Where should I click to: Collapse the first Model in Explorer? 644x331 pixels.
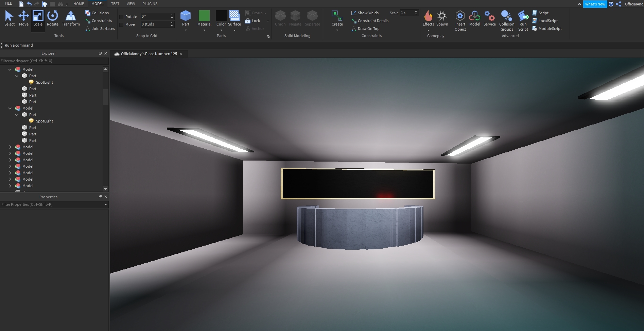10,69
